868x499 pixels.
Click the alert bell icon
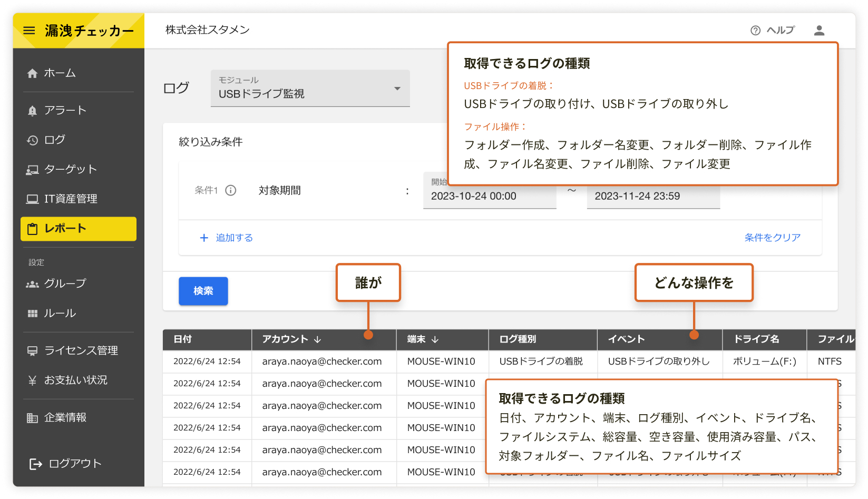tap(33, 111)
